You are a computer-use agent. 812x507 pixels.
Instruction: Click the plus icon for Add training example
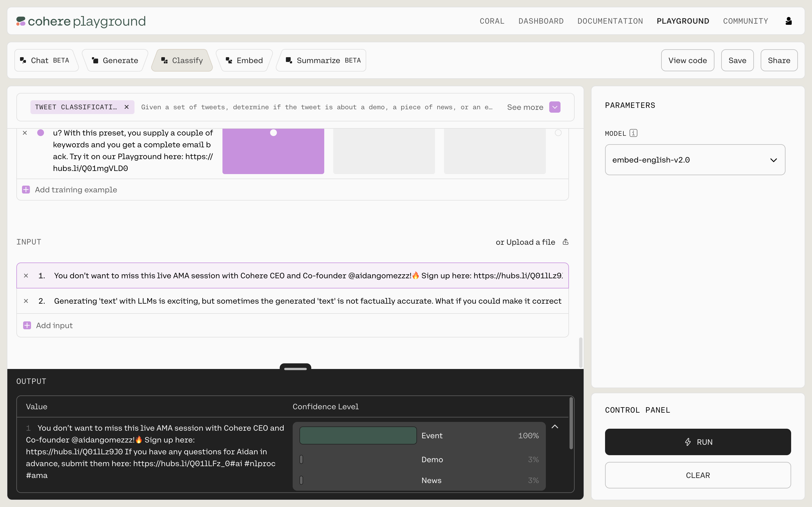pos(26,190)
